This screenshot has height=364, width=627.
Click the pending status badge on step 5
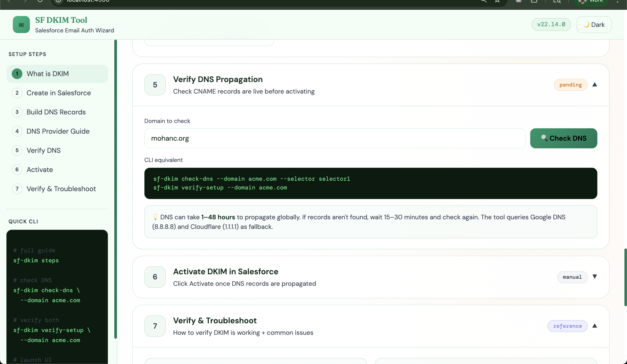pyautogui.click(x=570, y=85)
